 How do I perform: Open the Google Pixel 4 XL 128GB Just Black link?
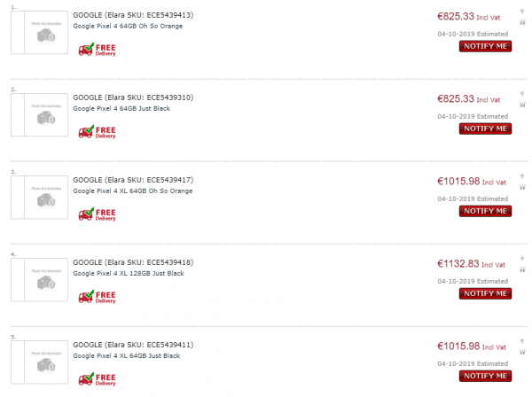129,273
